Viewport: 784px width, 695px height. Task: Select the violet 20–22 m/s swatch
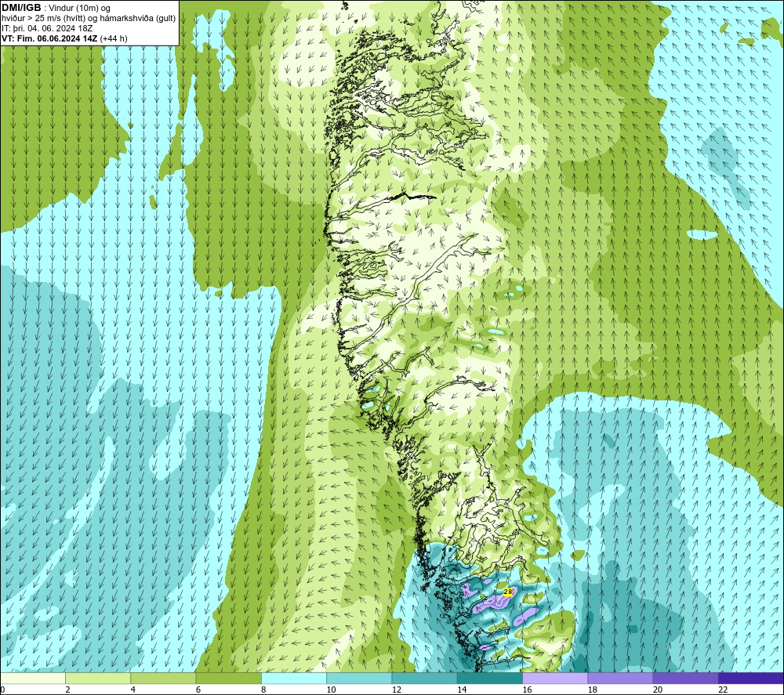(x=685, y=678)
